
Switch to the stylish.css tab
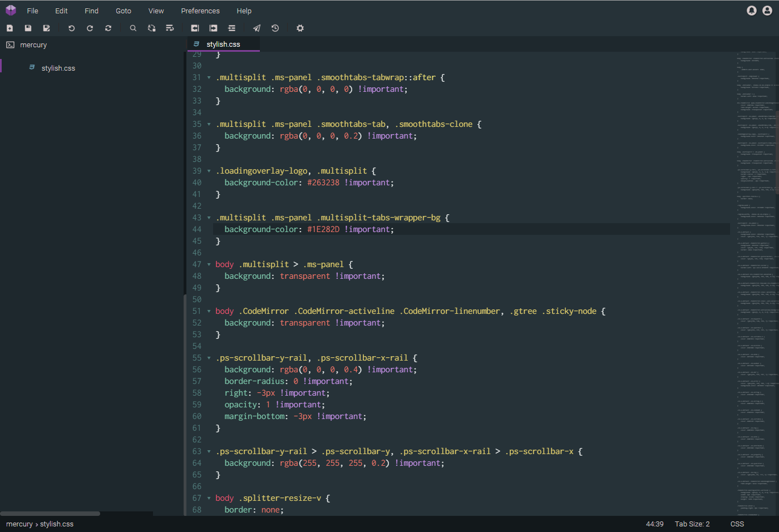click(223, 44)
